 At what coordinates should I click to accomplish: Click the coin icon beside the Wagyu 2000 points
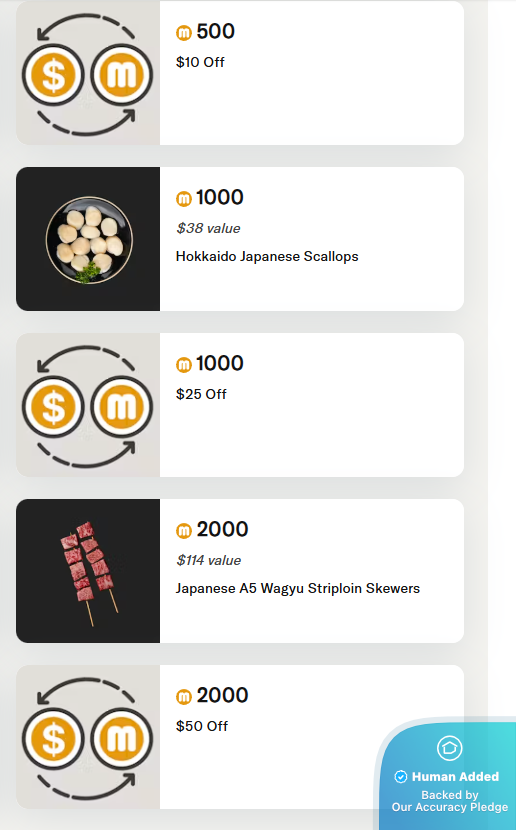pos(184,531)
